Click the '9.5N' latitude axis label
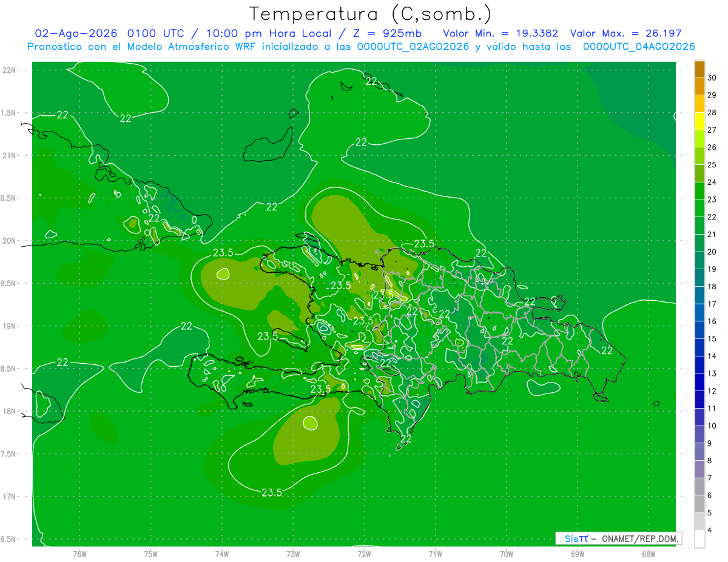Image resolution: width=728 pixels, height=562 pixels. point(8,283)
